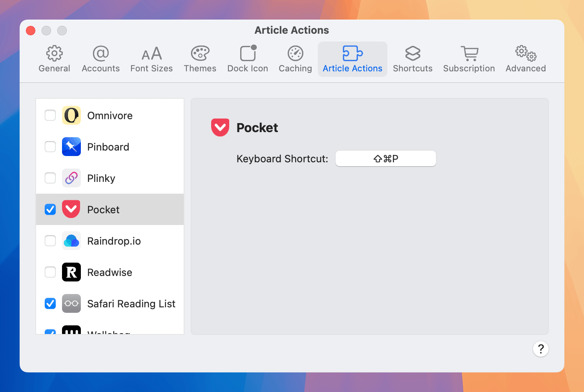Viewport: 584px width, 392px height.
Task: Click the Plinky link icon
Action: coord(71,178)
